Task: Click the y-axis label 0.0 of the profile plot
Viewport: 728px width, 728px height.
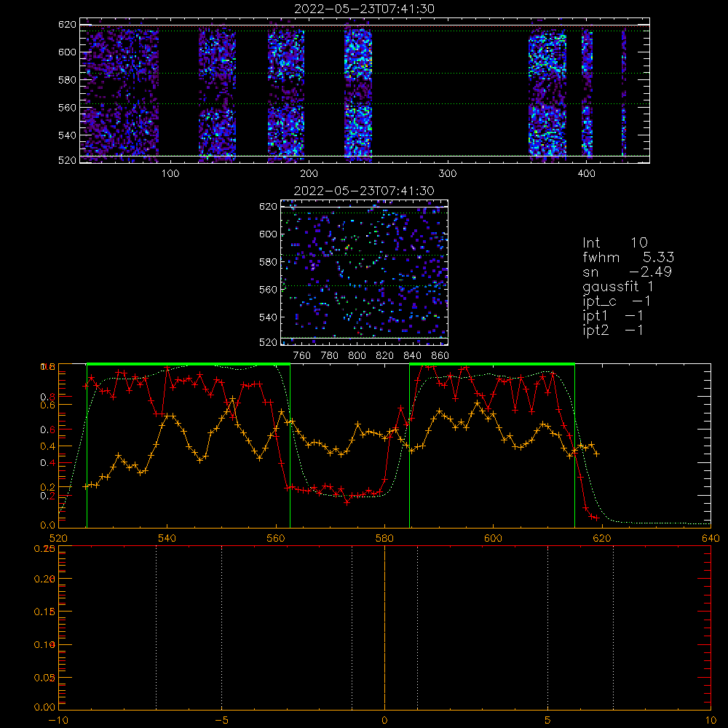Action: pyautogui.click(x=47, y=525)
